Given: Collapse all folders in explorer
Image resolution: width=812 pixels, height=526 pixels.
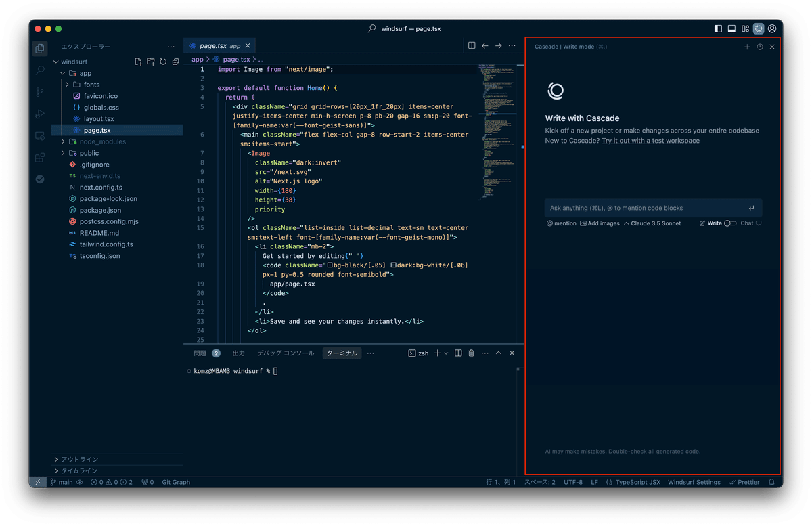Looking at the screenshot, I should 175,62.
